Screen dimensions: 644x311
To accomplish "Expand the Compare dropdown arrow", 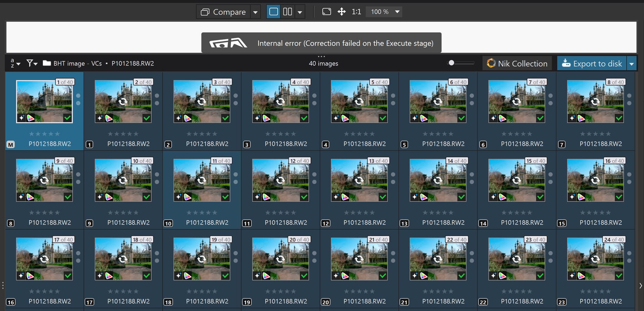I will [x=255, y=12].
